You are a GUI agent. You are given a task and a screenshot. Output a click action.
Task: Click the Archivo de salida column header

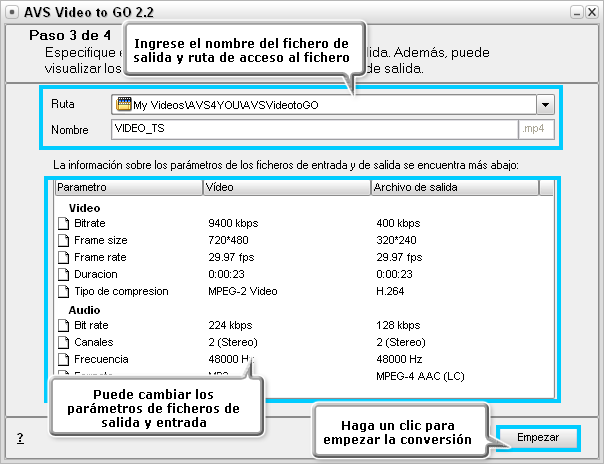[455, 188]
